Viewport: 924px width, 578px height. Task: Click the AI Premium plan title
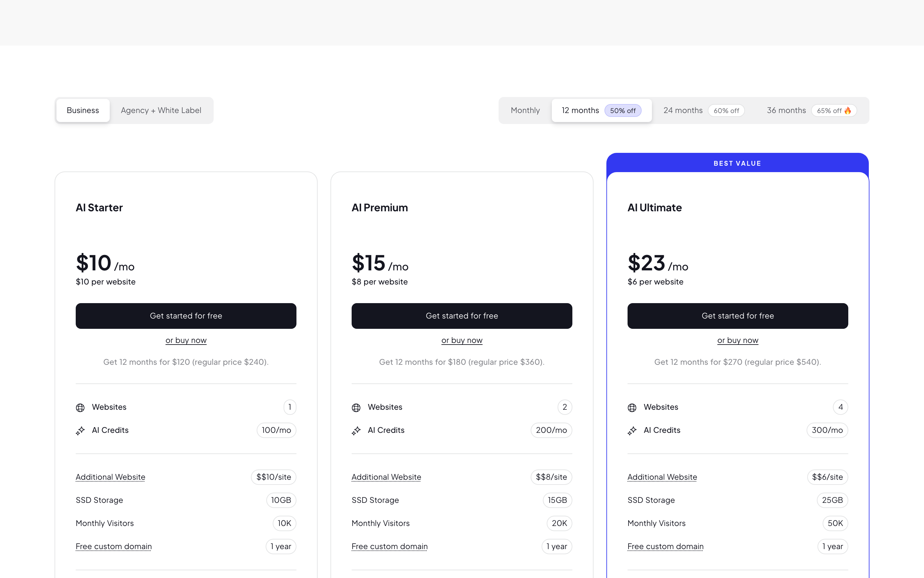pos(380,207)
